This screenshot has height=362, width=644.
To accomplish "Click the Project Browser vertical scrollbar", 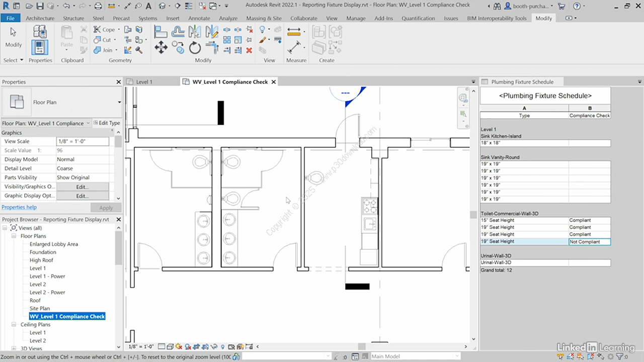I will point(119,287).
